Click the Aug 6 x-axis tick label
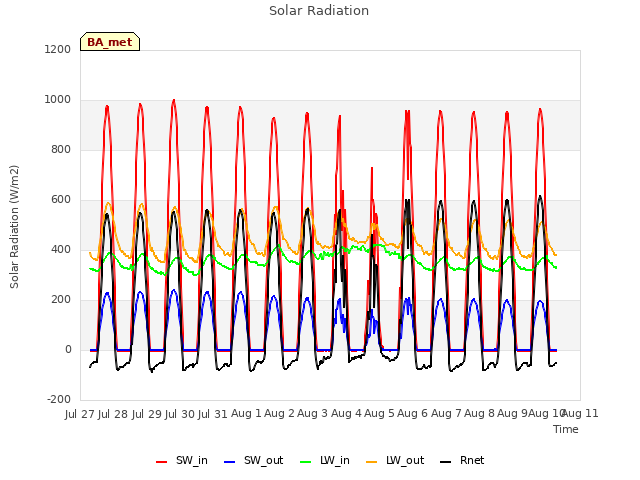 (x=412, y=414)
